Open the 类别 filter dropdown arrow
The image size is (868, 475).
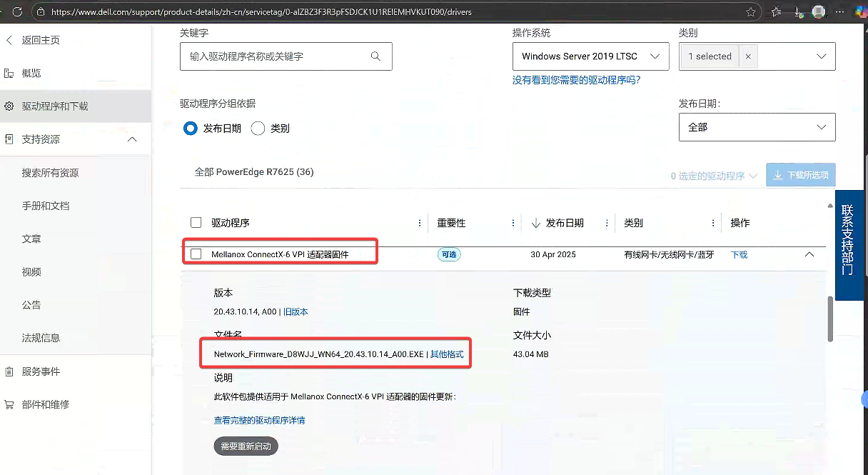coord(821,56)
